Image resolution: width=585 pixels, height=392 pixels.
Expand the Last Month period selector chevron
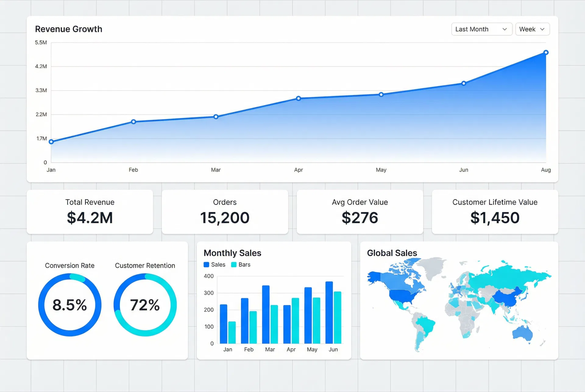[x=505, y=29]
